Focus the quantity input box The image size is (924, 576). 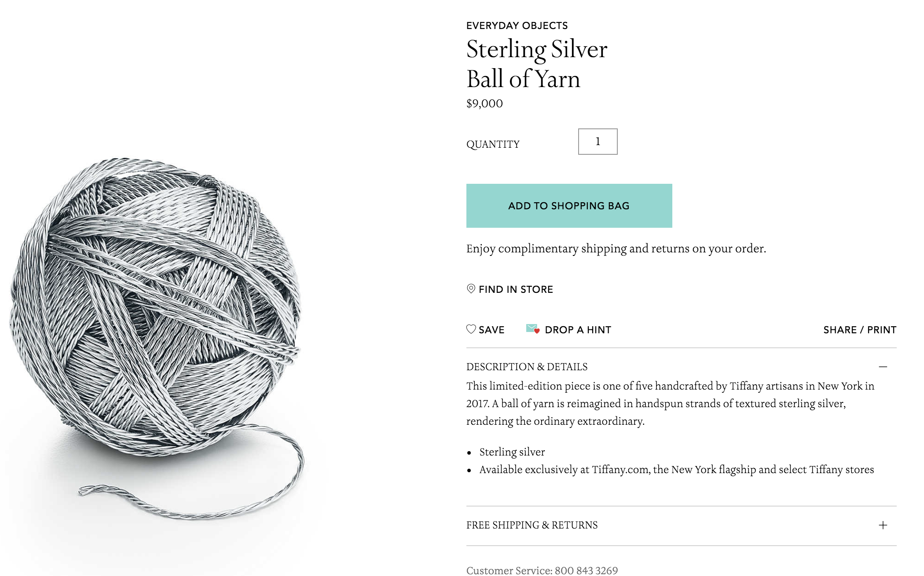pyautogui.click(x=598, y=142)
